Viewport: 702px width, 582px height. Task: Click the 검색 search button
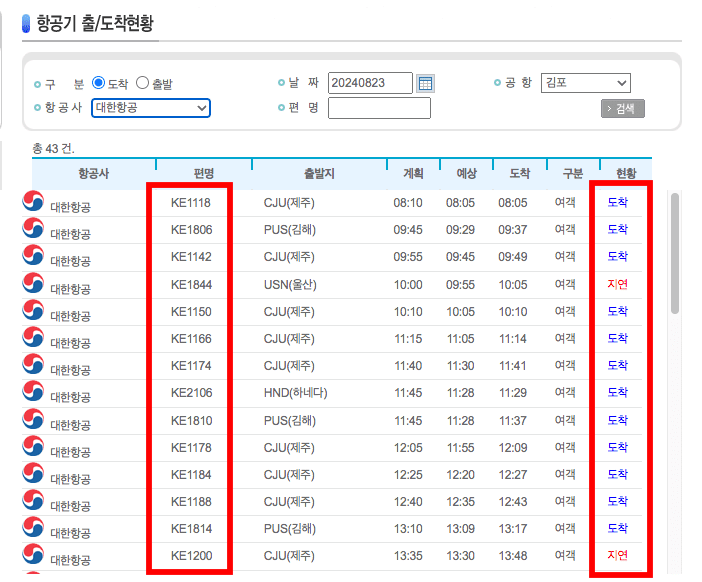coord(623,108)
